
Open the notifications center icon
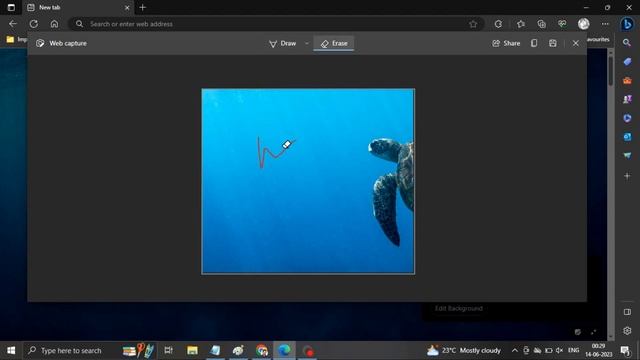[x=625, y=350]
